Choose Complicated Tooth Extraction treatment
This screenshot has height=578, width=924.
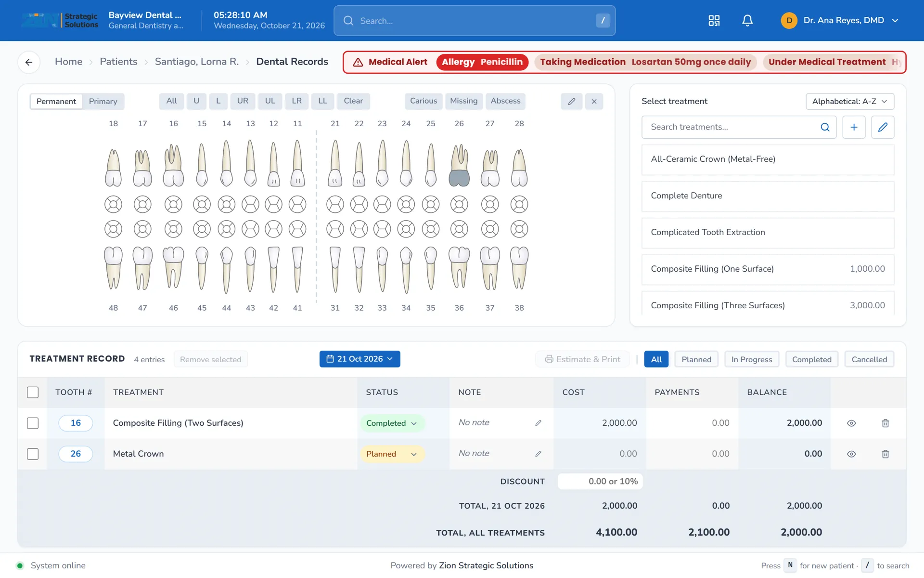pyautogui.click(x=768, y=233)
